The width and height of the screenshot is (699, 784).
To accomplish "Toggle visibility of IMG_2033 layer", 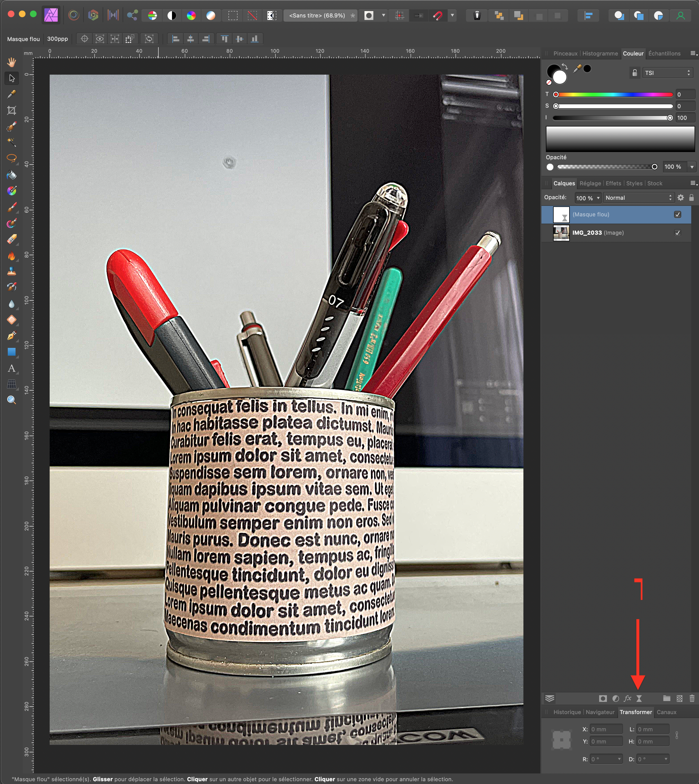I will [677, 233].
